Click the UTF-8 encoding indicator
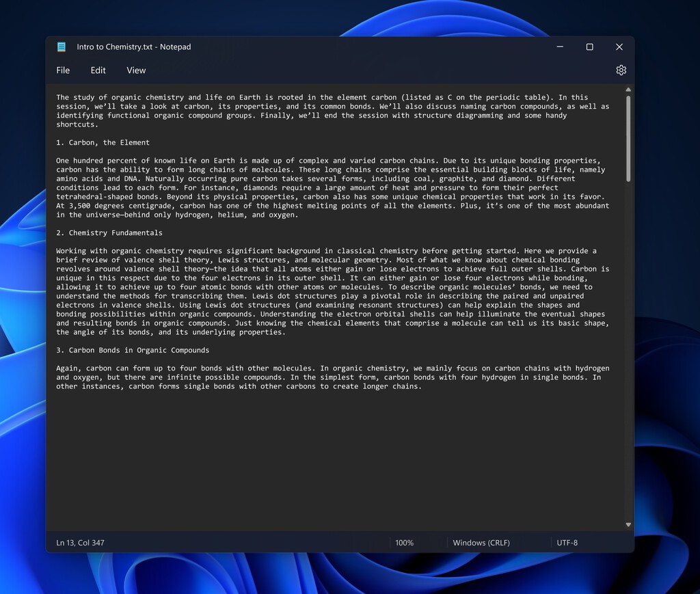The image size is (700, 594). 567,542
